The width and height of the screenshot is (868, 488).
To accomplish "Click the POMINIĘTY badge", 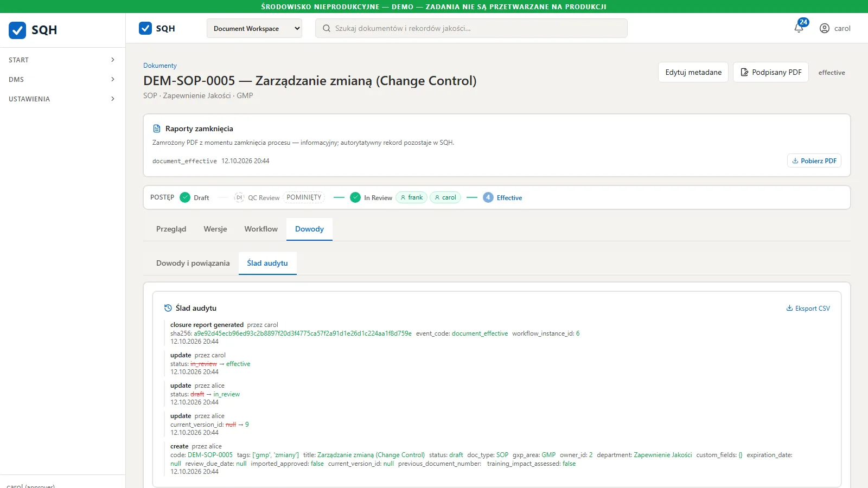I will tap(304, 197).
